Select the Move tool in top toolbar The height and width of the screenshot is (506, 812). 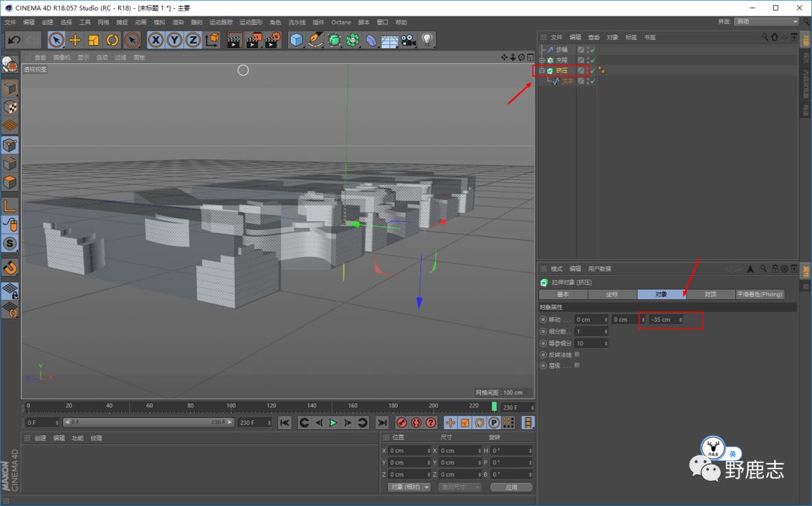(x=75, y=40)
